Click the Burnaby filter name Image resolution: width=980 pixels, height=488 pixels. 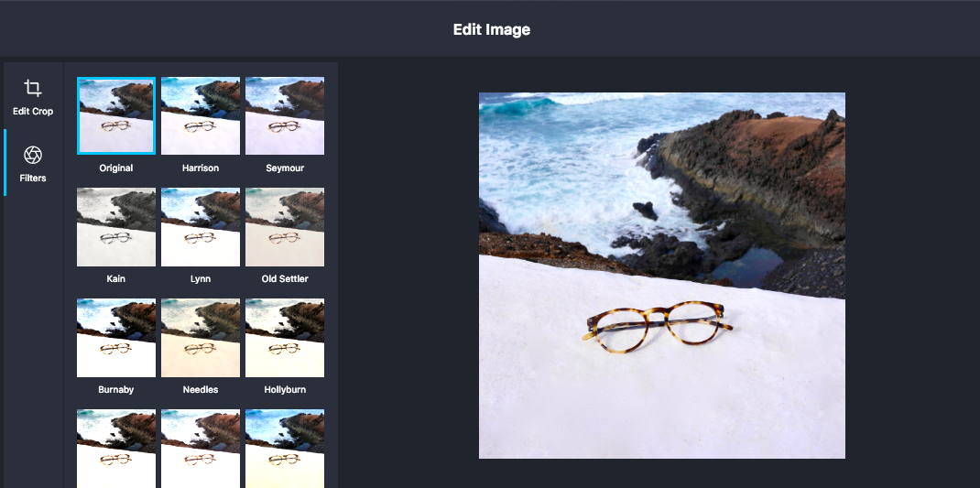116,389
